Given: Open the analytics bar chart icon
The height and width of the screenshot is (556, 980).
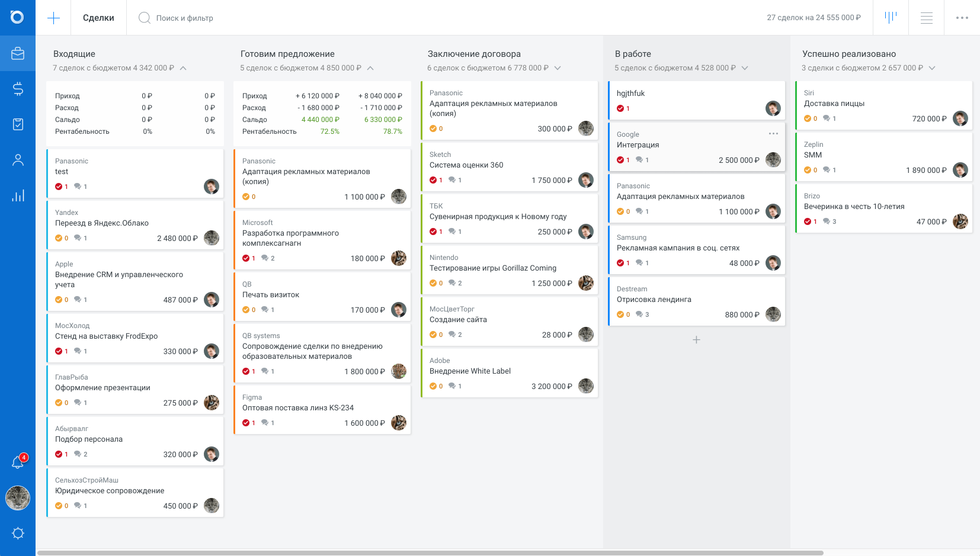Looking at the screenshot, I should coord(18,195).
